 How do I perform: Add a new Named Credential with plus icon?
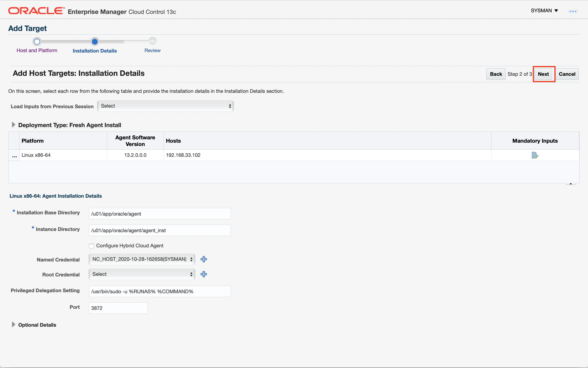[x=204, y=259]
